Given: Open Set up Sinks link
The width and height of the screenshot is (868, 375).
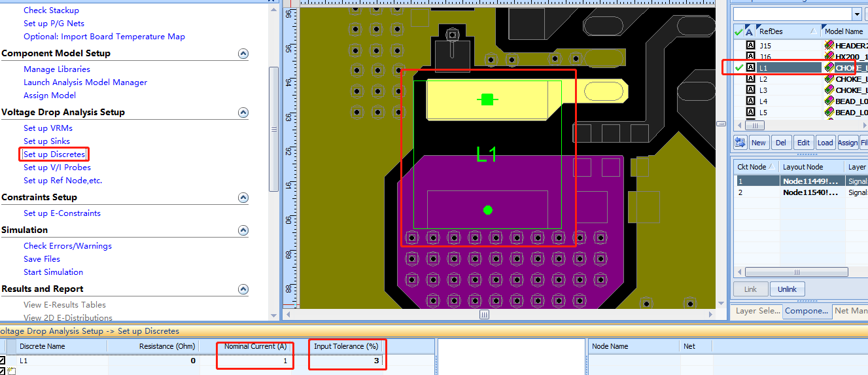Looking at the screenshot, I should (x=46, y=141).
